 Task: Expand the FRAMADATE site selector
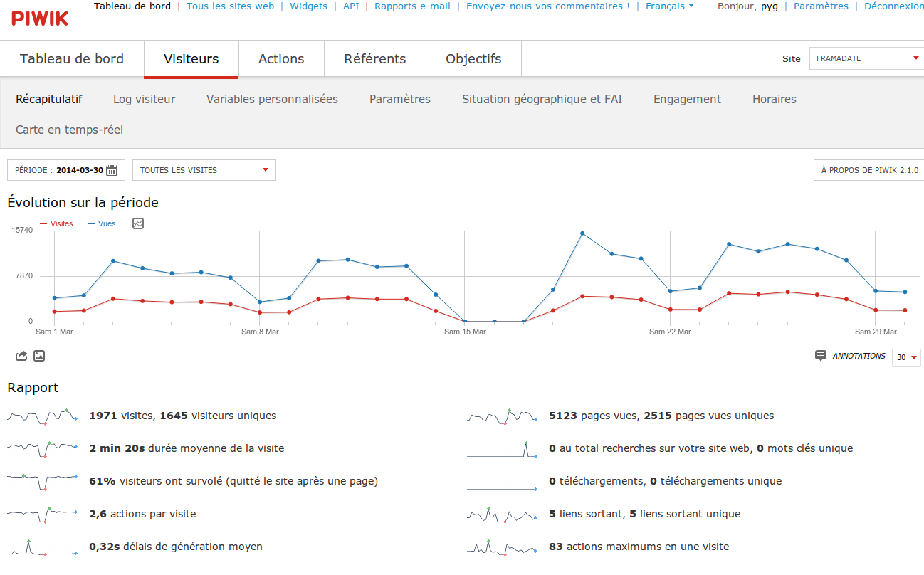866,58
